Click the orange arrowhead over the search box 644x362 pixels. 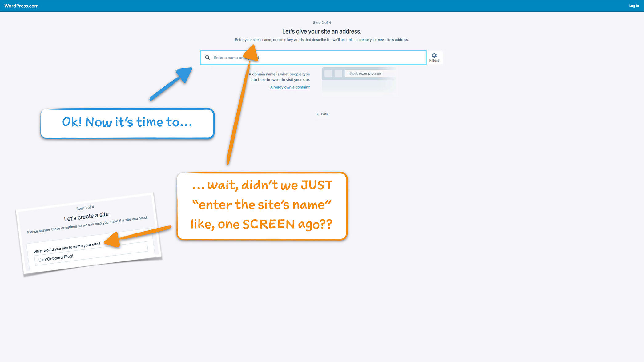tap(252, 53)
